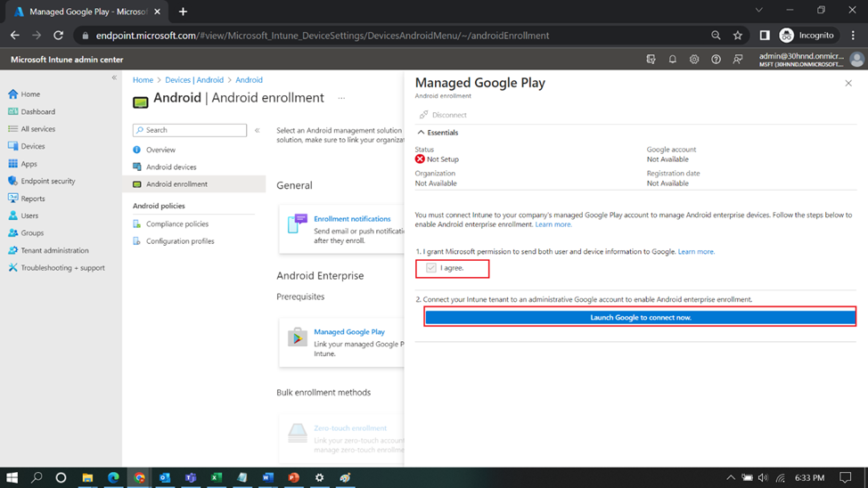Open the ellipsis more options menu
Screen dimensions: 868x488
[341, 98]
